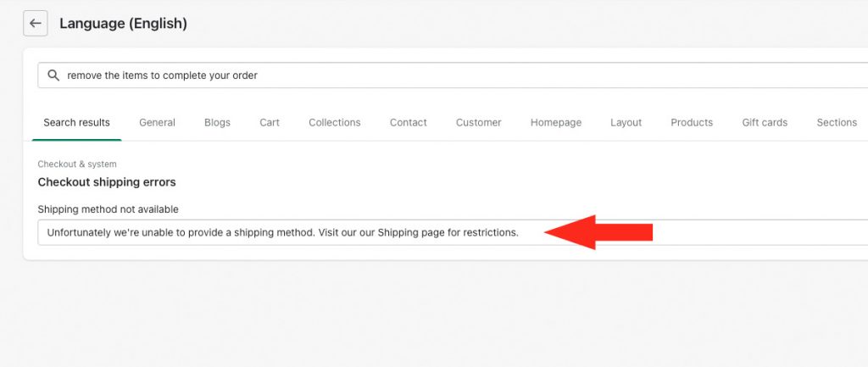Click the magnifying glass search icon
This screenshot has height=367, width=868.
(x=53, y=75)
